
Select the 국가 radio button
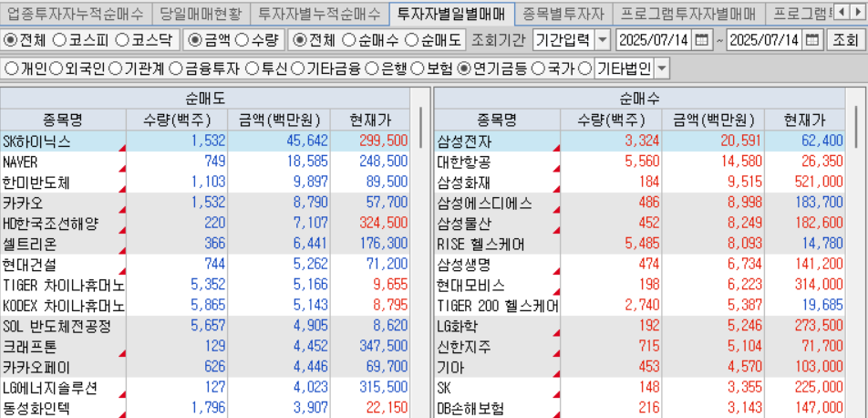tap(538, 68)
